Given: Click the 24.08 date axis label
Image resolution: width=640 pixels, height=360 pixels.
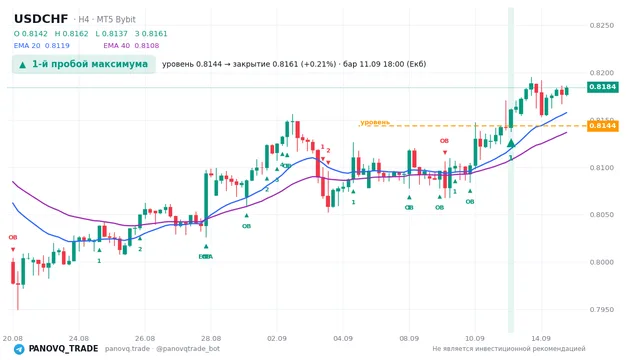Looking at the screenshot, I should pyautogui.click(x=79, y=338).
